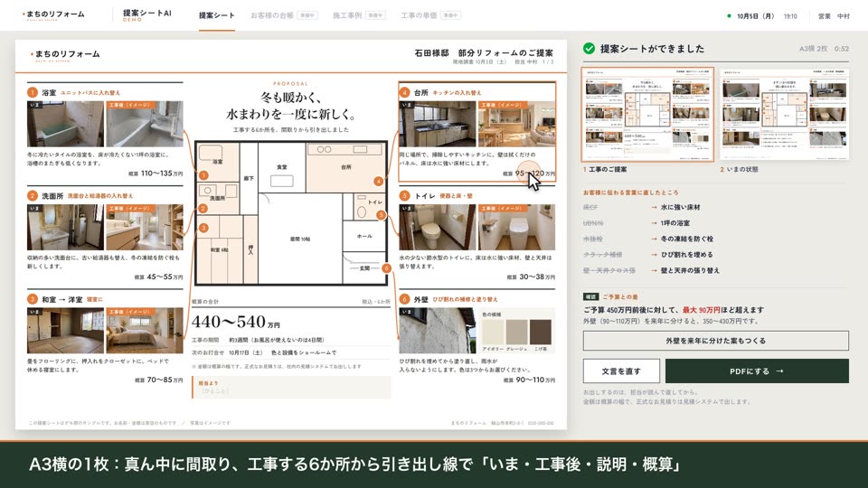Image resolution: width=868 pixels, height=488 pixels.
Task: Select the アイボリー color swatch
Action: [493, 332]
